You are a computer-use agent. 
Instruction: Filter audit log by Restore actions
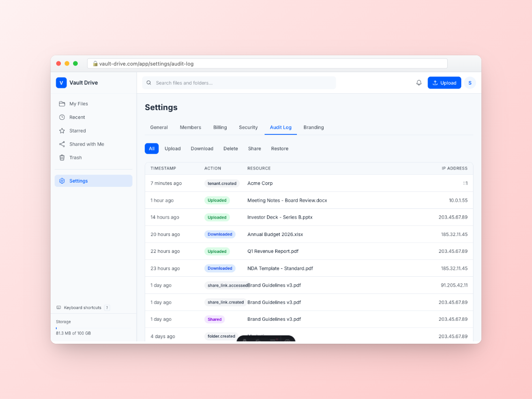tap(280, 148)
